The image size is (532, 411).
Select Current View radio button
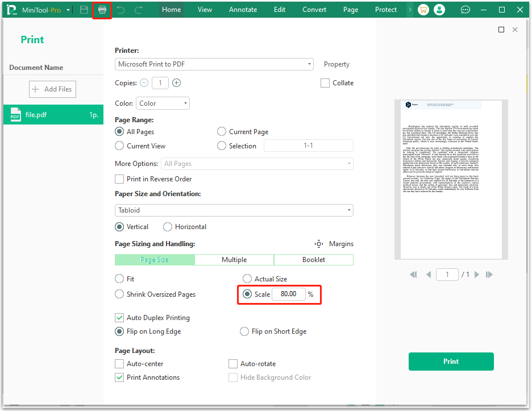pyautogui.click(x=119, y=146)
